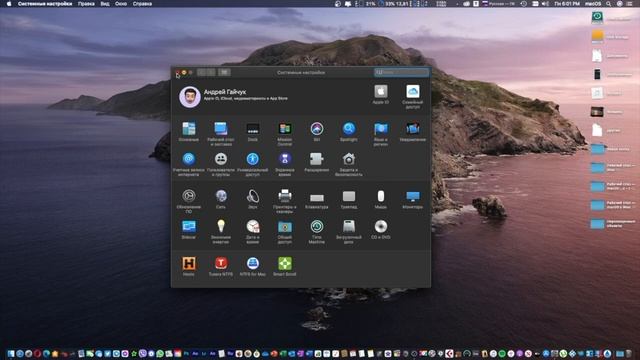
Task: Open the Apple menu
Action: [9, 4]
